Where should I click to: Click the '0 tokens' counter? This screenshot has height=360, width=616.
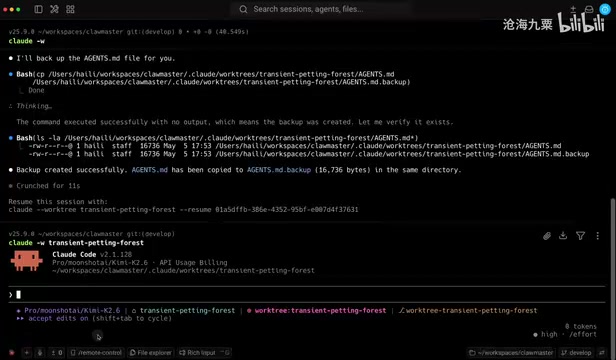[581, 326]
